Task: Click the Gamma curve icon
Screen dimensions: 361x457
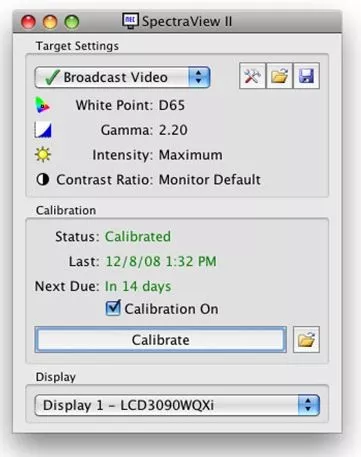Action: click(x=43, y=130)
